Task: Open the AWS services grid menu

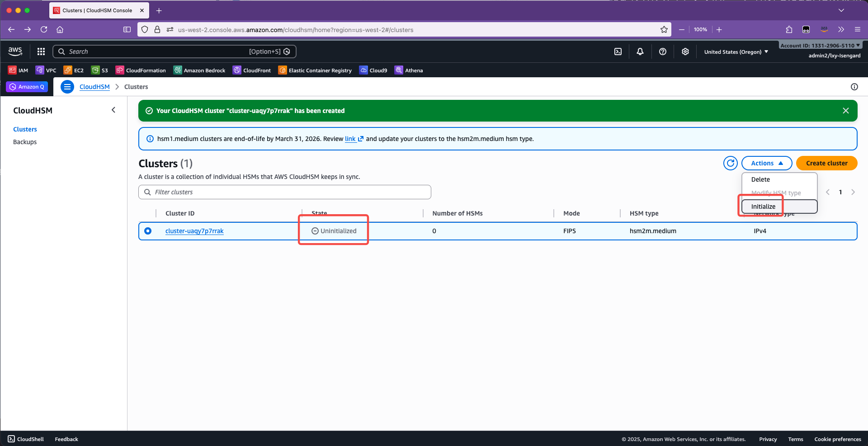Action: point(41,52)
